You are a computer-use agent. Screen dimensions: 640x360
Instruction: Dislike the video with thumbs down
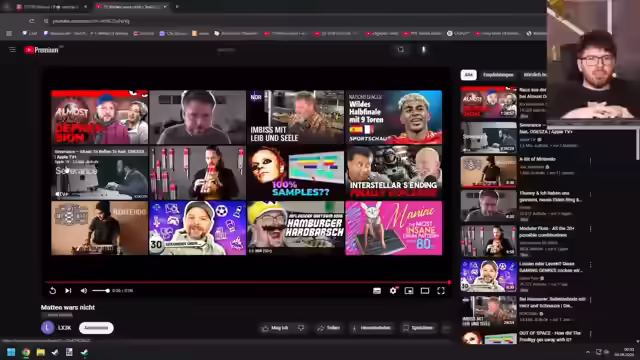pos(301,328)
